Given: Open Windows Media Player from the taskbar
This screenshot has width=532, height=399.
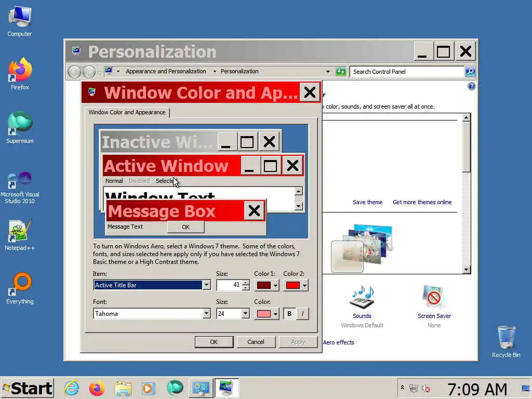Looking at the screenshot, I should [x=149, y=388].
